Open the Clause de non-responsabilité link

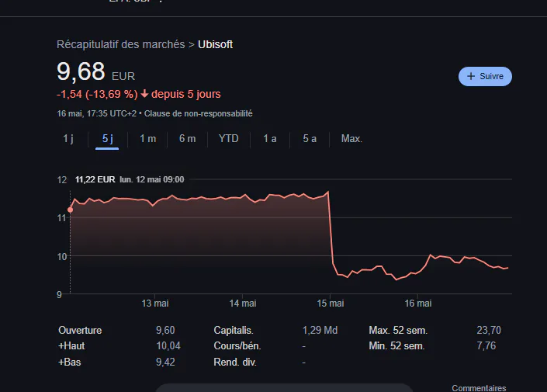[198, 113]
